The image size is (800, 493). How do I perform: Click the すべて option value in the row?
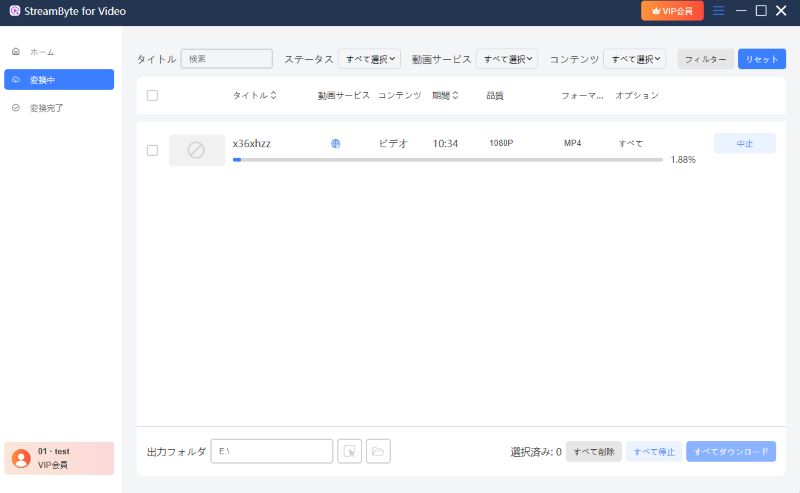(x=631, y=143)
